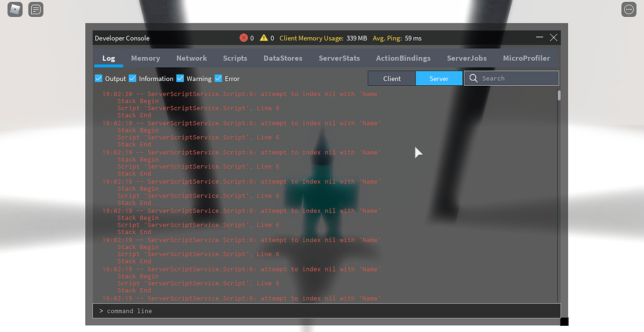Select the Server log button
This screenshot has width=644, height=332.
pos(439,78)
